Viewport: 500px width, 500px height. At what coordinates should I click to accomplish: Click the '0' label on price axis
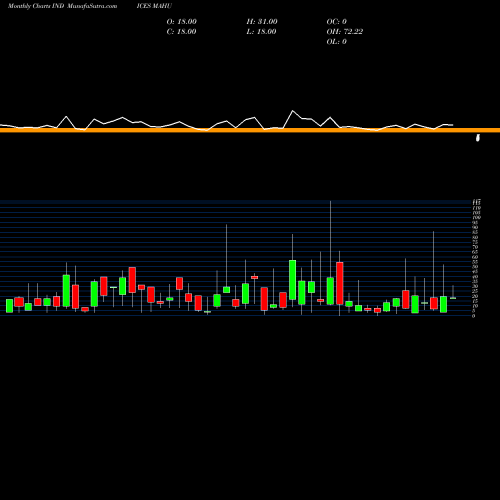[473, 316]
